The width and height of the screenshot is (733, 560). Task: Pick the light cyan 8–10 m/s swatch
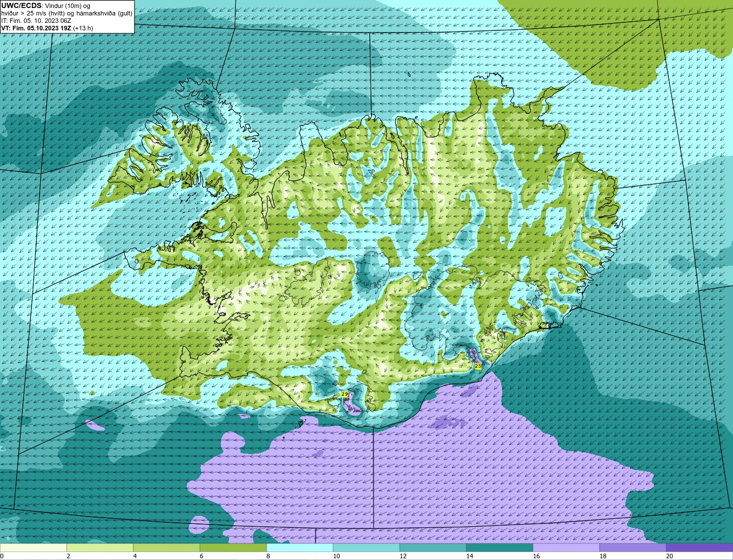coord(300,548)
